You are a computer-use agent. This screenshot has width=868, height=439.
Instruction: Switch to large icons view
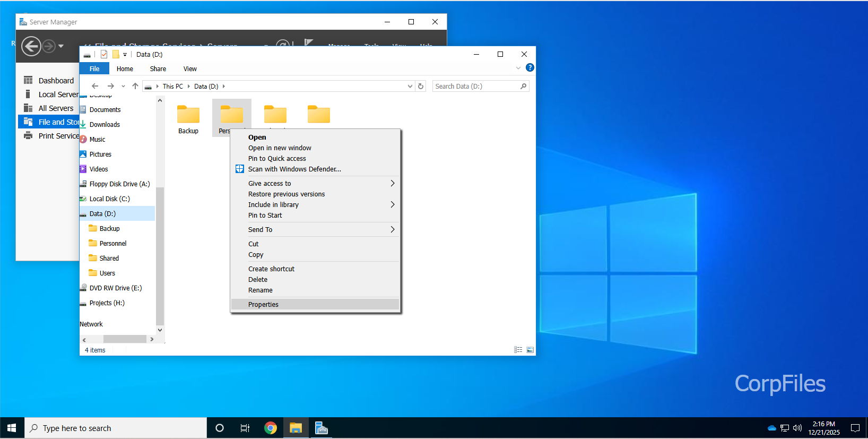click(530, 350)
